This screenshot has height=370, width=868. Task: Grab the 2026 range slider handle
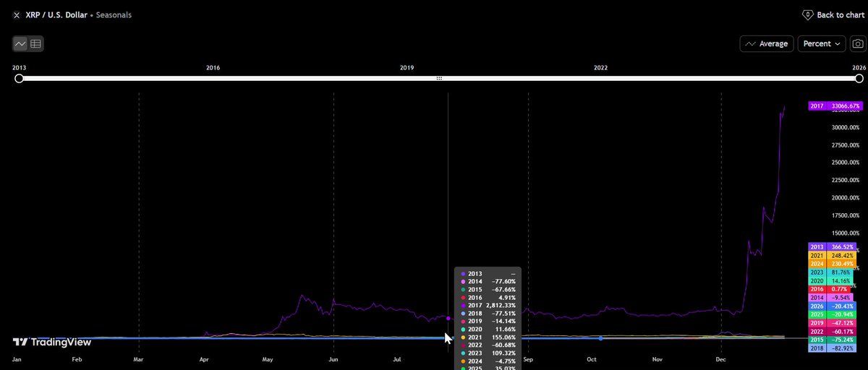click(859, 78)
